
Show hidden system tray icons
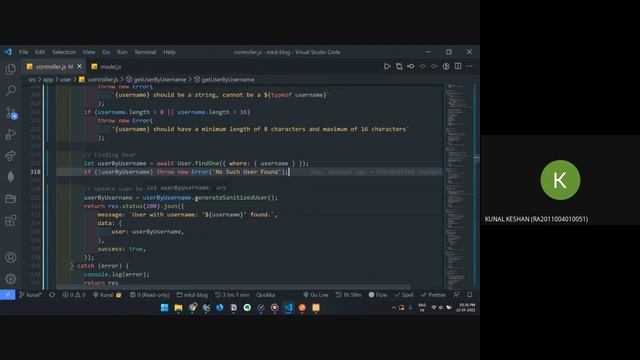click(393, 308)
